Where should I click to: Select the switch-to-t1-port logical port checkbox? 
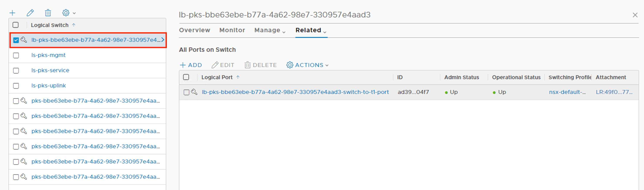[x=186, y=92]
